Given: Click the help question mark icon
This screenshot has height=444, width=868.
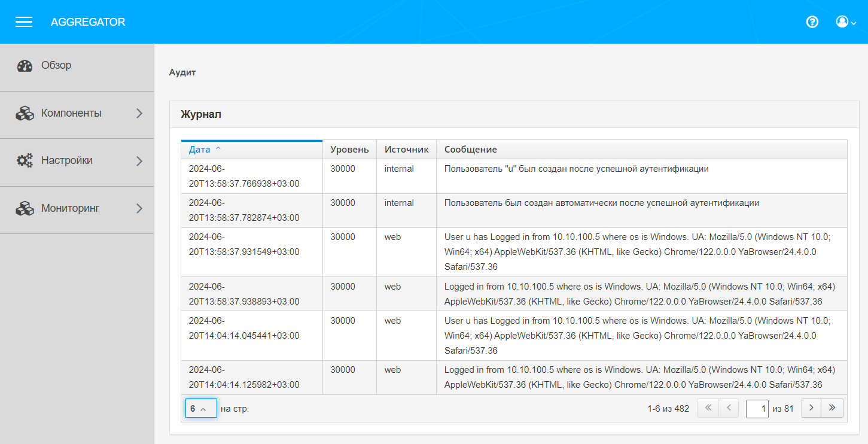Looking at the screenshot, I should [x=812, y=22].
